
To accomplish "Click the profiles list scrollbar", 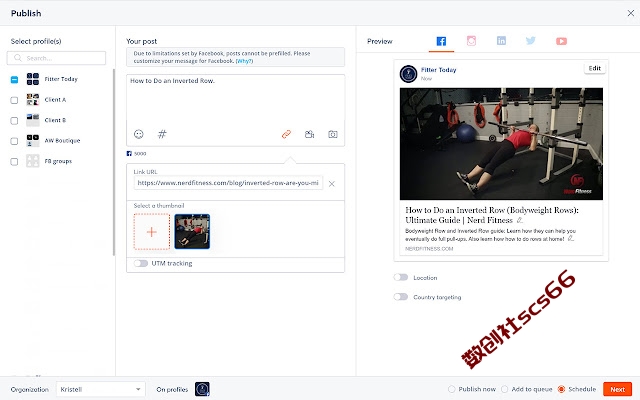I will (x=113, y=162).
